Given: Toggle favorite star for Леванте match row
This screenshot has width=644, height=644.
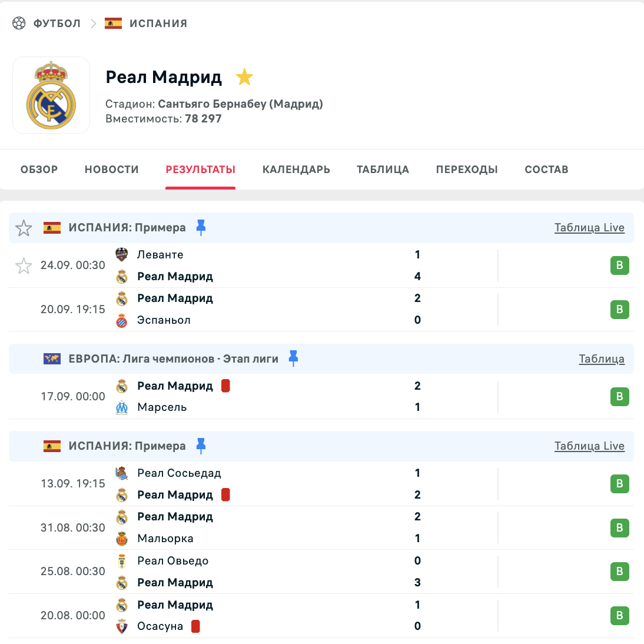Looking at the screenshot, I should coord(24,265).
